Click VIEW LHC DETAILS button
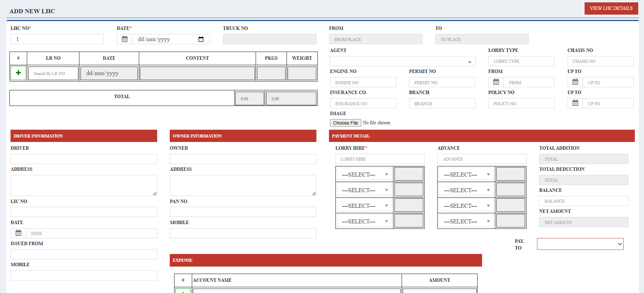644x293 pixels. 611,8
